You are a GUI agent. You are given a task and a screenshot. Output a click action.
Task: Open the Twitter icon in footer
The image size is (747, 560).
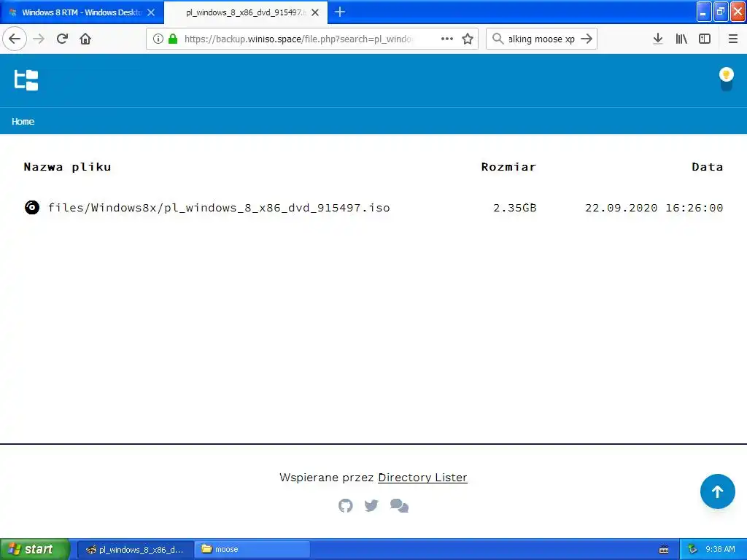(x=371, y=506)
